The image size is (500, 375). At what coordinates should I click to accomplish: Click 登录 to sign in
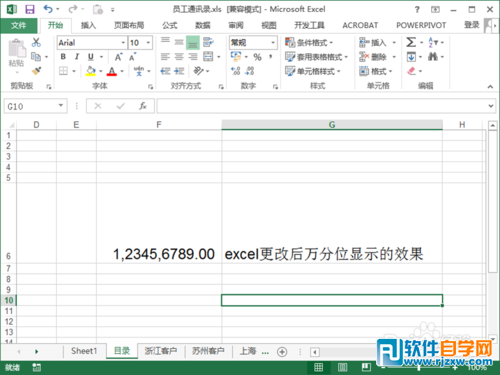click(472, 25)
